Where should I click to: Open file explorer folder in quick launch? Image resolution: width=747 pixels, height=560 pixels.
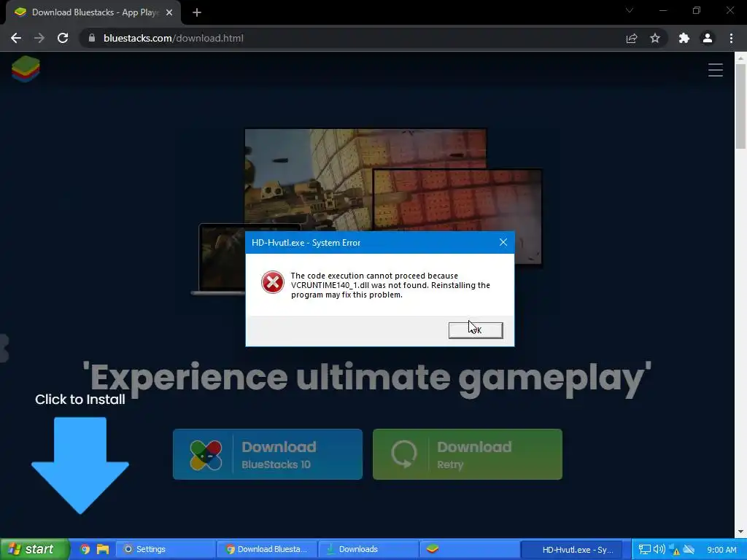click(x=102, y=549)
